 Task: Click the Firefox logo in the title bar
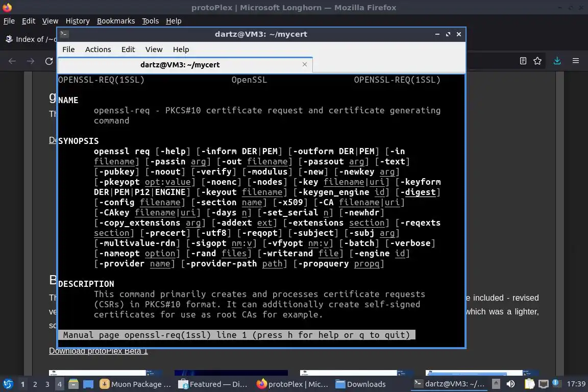click(7, 7)
